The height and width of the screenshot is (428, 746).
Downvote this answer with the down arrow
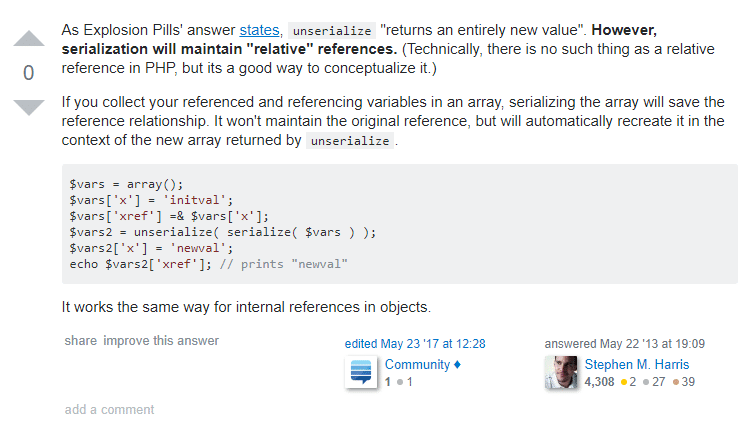click(x=29, y=107)
